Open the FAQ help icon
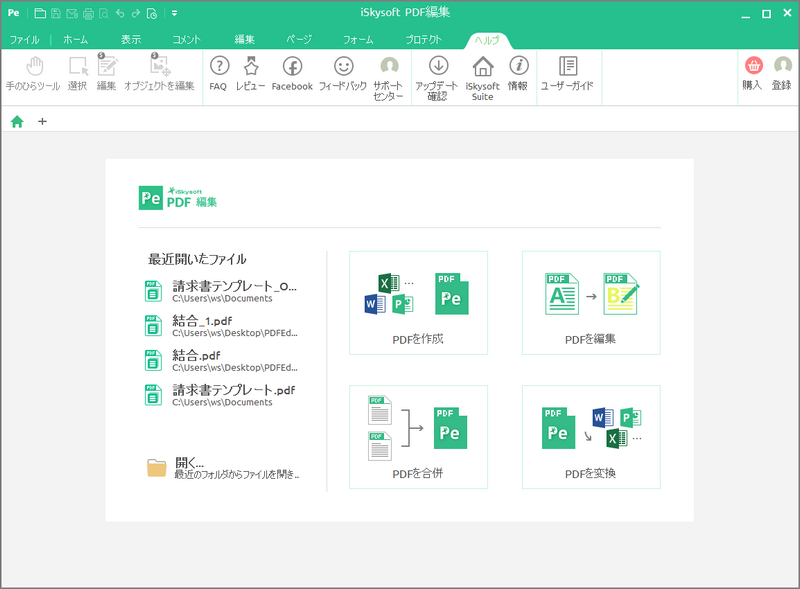This screenshot has width=800, height=589. [218, 74]
